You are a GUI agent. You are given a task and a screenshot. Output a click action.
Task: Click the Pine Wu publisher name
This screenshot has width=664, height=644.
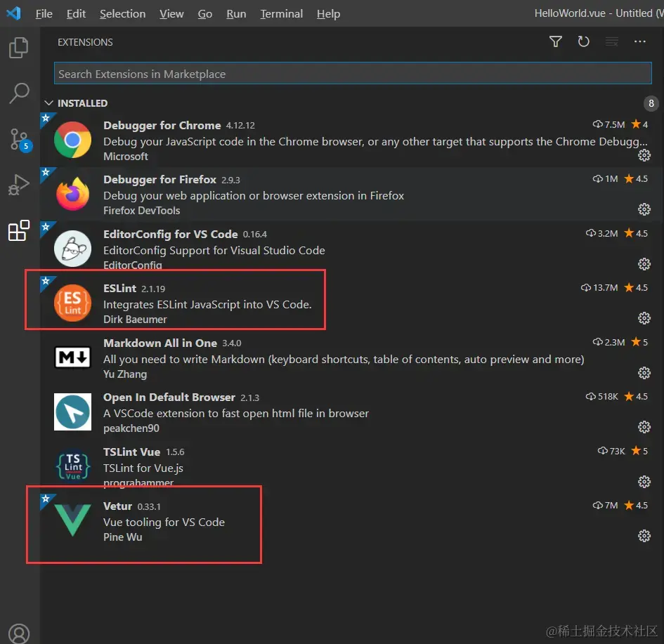(x=123, y=537)
